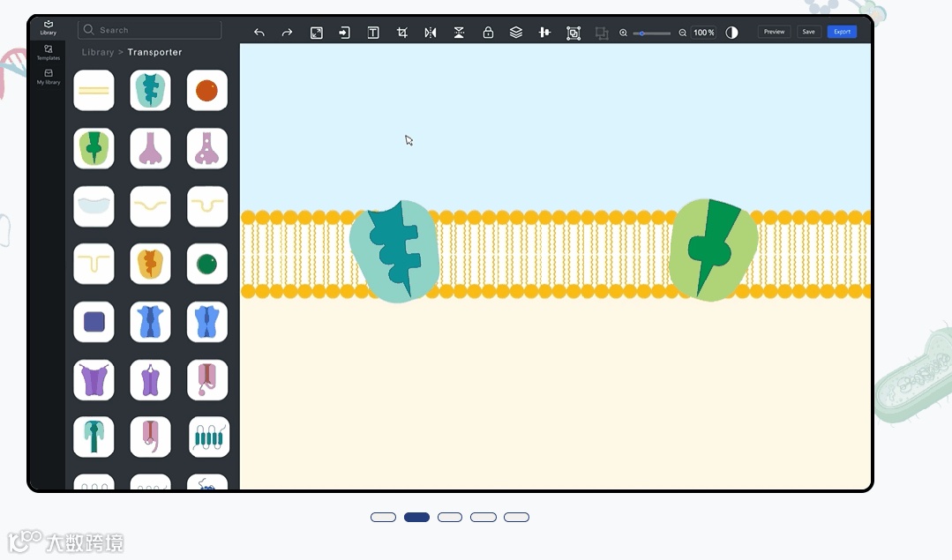This screenshot has height=560, width=952.
Task: Go to third carousel slide indicator
Action: (x=450, y=517)
